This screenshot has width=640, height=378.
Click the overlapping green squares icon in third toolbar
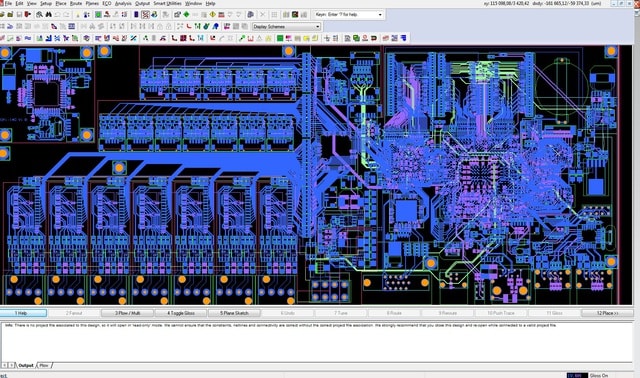356,38
